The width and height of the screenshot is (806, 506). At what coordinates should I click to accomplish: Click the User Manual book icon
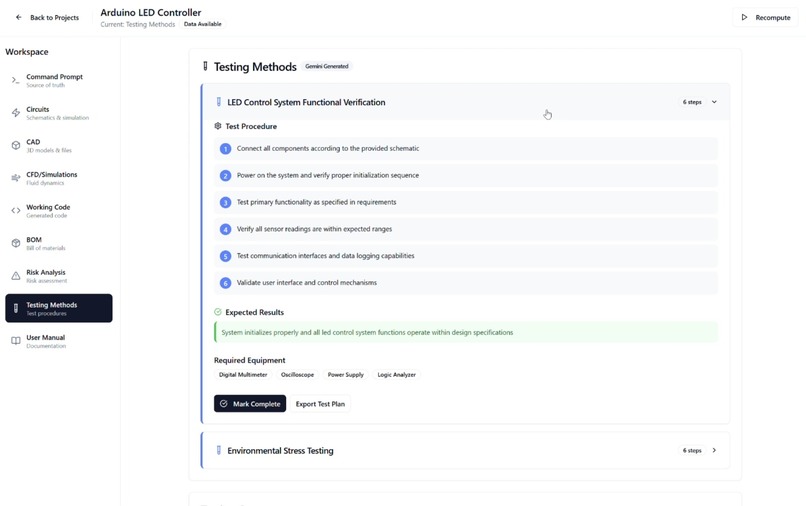(x=16, y=340)
